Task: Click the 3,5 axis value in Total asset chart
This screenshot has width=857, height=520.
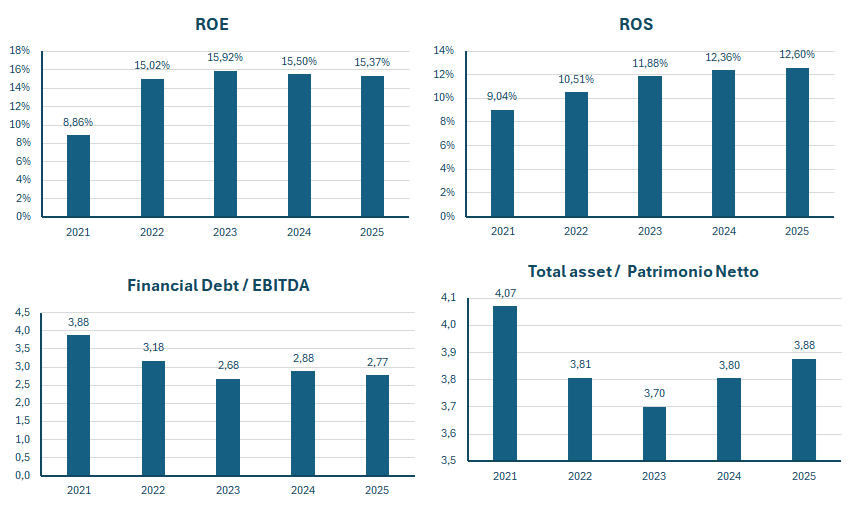Action: (448, 460)
